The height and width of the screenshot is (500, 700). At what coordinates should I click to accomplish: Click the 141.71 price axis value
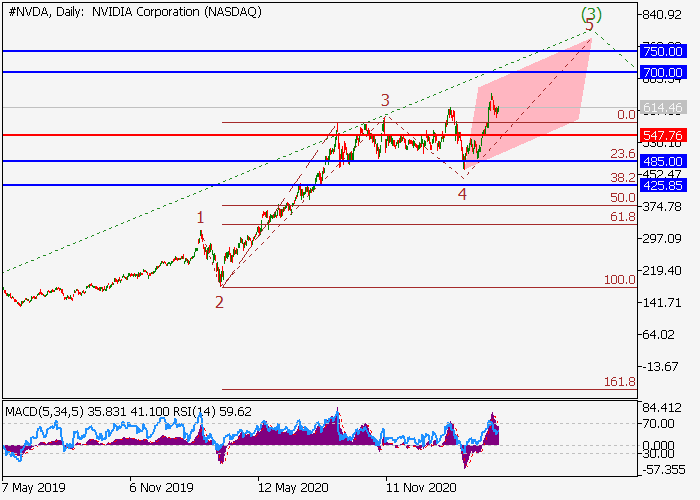(x=662, y=303)
